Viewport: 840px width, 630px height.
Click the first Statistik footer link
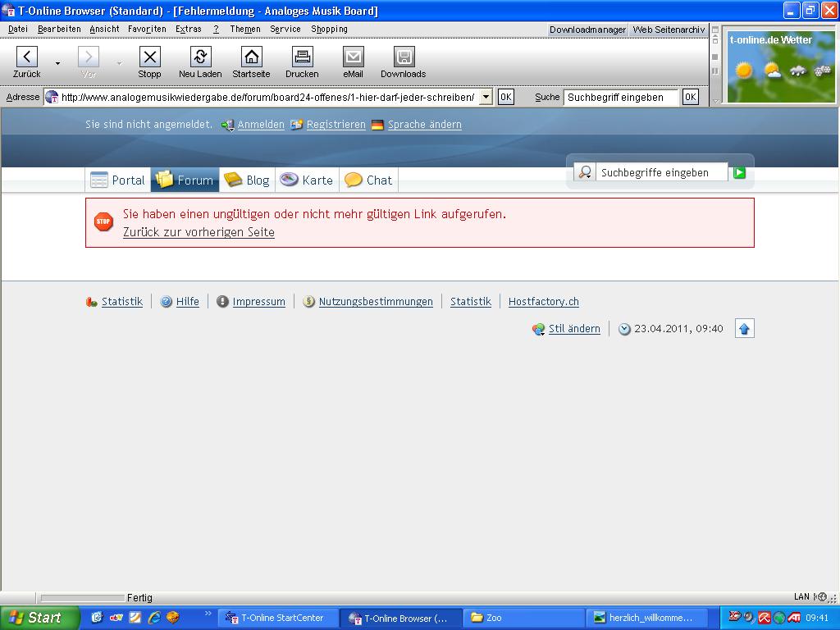tap(122, 302)
